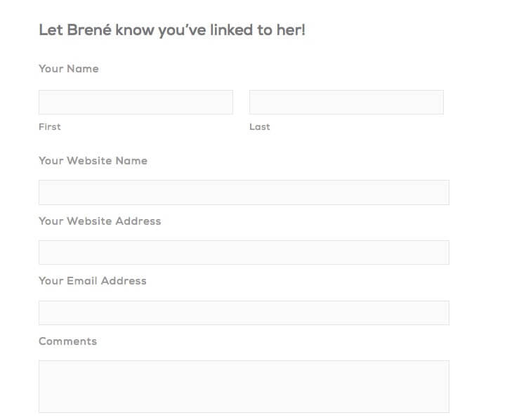Screen dimensions: 505x420
Task: Click the 'Let Brené know' form heading
Action: (x=172, y=30)
